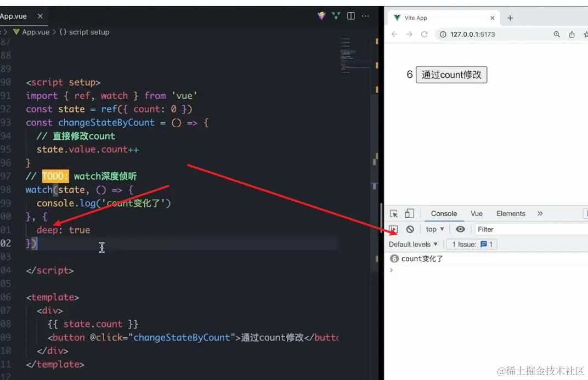Screen dimensions: 588x380
Task: Clear the console
Action: (x=410, y=229)
